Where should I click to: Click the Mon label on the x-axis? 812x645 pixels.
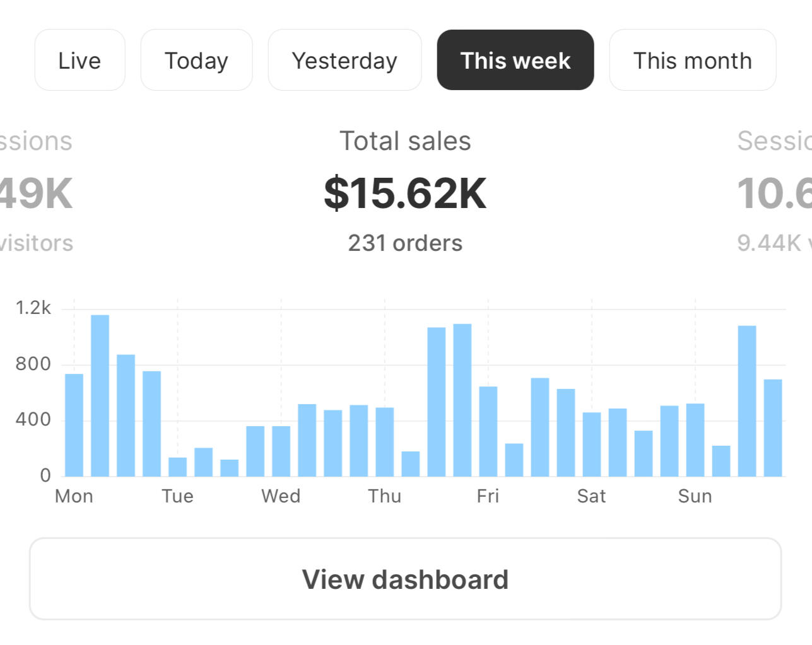(74, 496)
